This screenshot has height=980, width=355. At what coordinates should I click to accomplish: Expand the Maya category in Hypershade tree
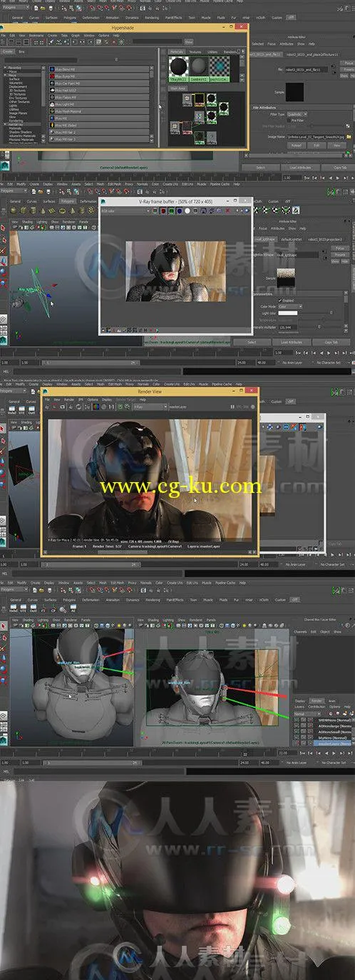[x=4, y=75]
